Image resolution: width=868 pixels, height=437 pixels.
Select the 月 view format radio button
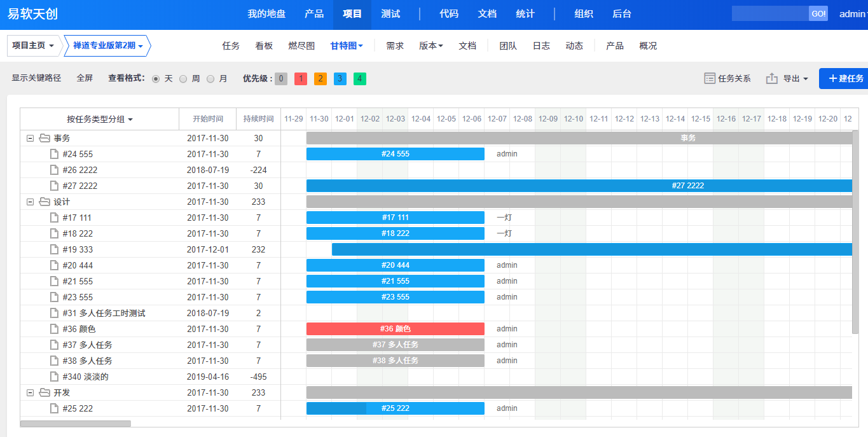210,79
